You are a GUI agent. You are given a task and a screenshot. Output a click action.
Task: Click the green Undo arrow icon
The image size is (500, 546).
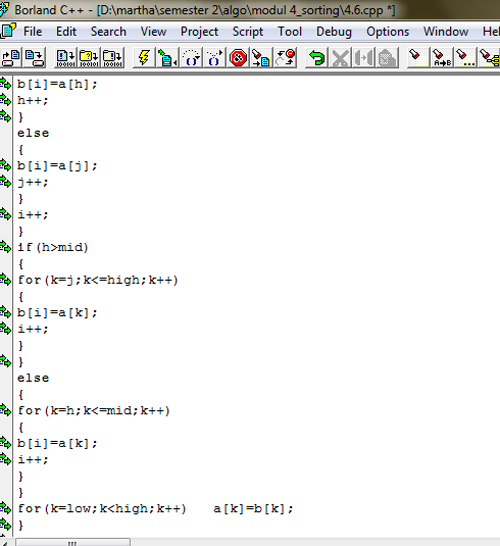[316, 57]
